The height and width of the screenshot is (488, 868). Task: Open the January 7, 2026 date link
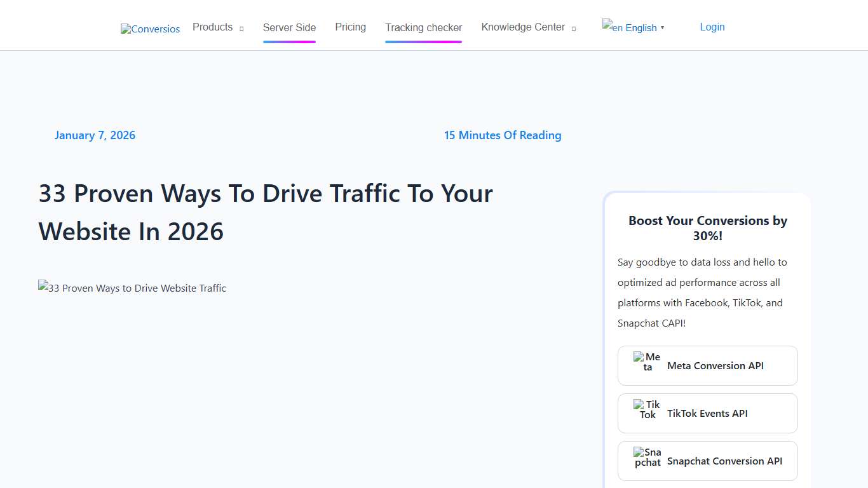(x=95, y=135)
